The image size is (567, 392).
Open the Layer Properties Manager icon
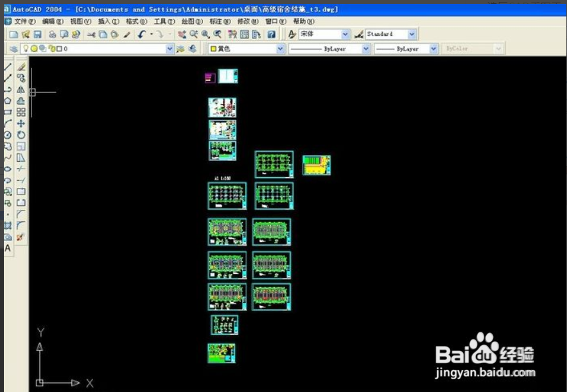click(13, 49)
